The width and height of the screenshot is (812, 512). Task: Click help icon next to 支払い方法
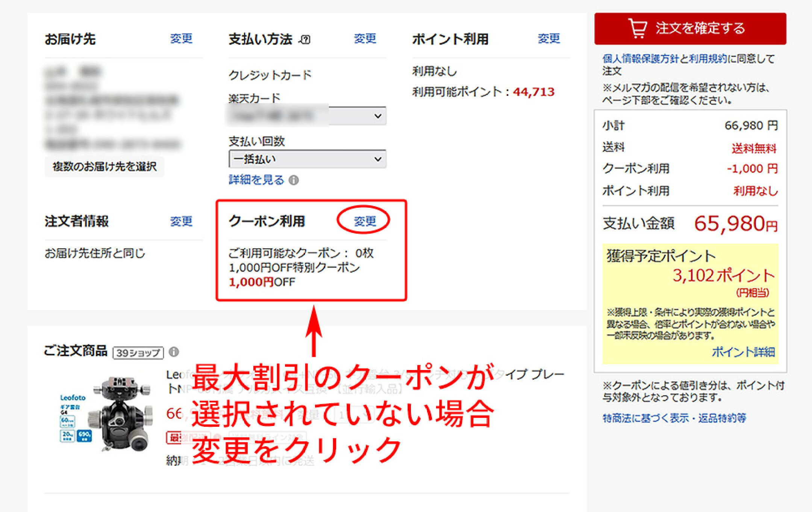coord(305,39)
